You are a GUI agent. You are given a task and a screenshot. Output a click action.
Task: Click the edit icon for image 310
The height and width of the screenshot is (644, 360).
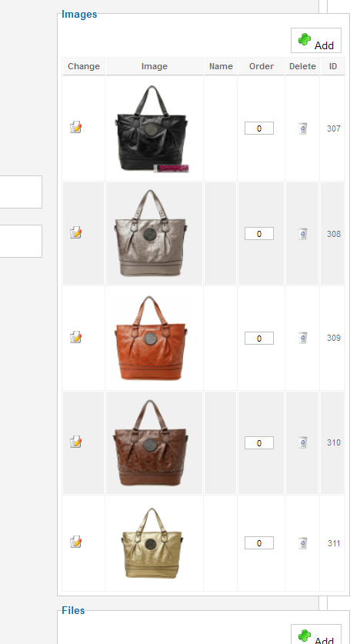[x=75, y=442]
